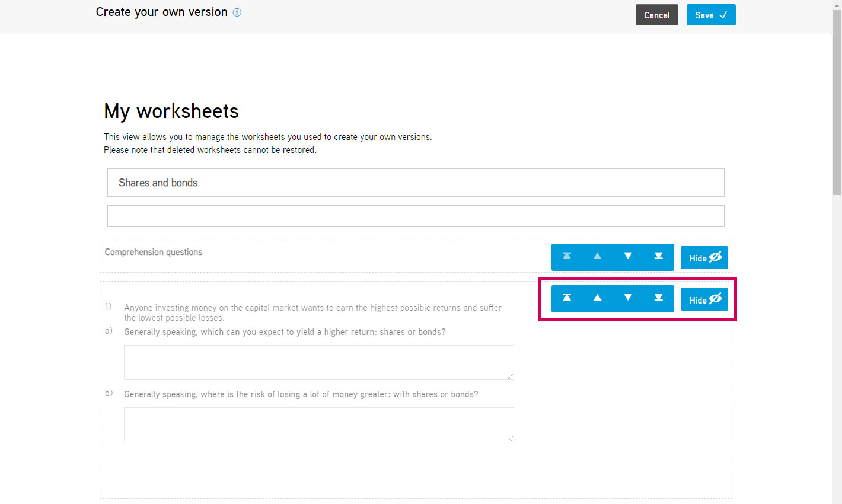Move Comprehension questions section to bottom
This screenshot has height=504, width=842.
[658, 256]
